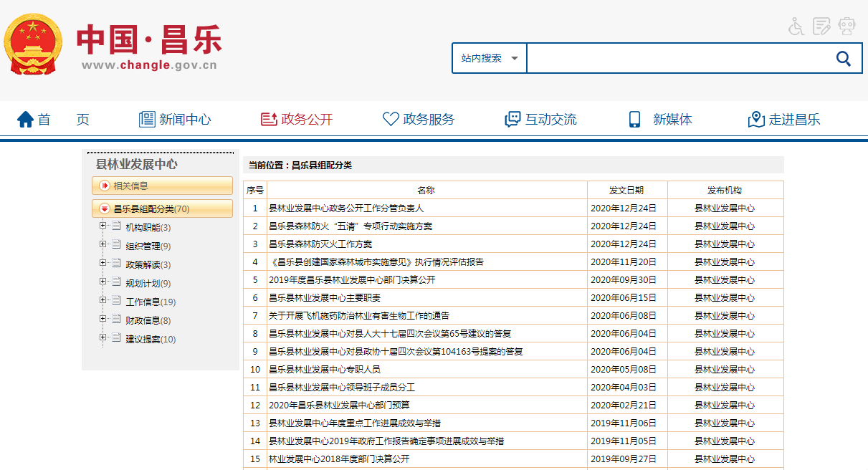Open 昌乐县森林防灭火工作方案 document link
This screenshot has width=868, height=470.
click(320, 244)
